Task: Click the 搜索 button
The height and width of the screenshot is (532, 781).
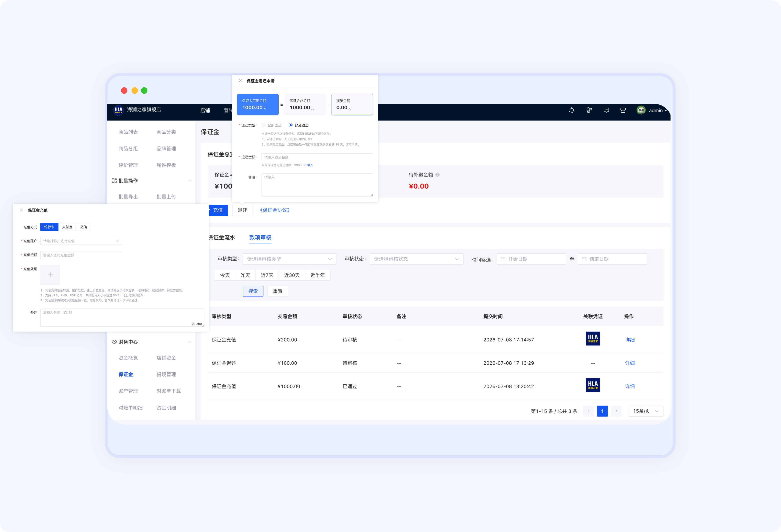Action: click(x=253, y=291)
